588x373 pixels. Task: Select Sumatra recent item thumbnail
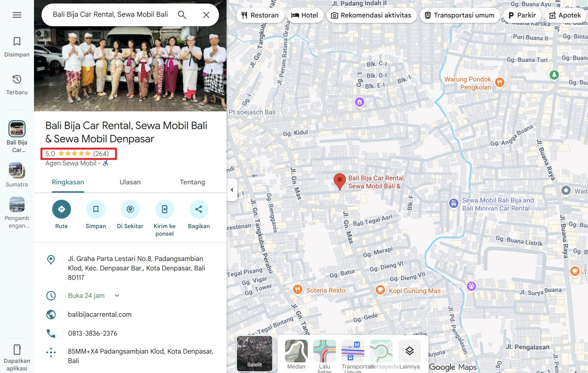coord(17,170)
